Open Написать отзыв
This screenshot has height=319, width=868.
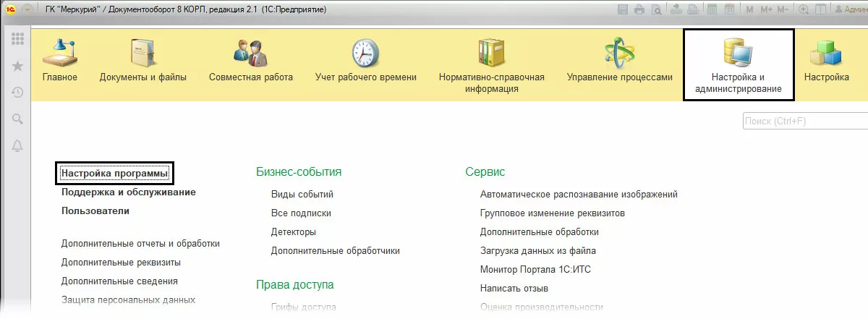(515, 288)
